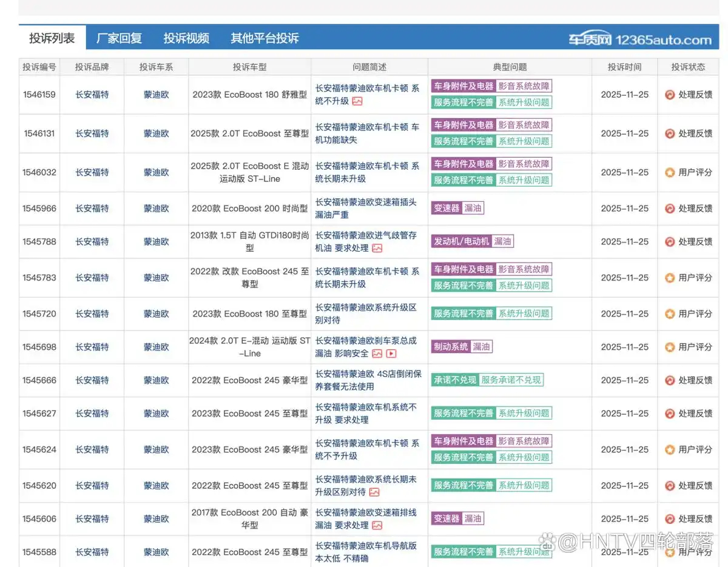Open the 其他平台投诉 tab
728x567 pixels.
point(265,38)
